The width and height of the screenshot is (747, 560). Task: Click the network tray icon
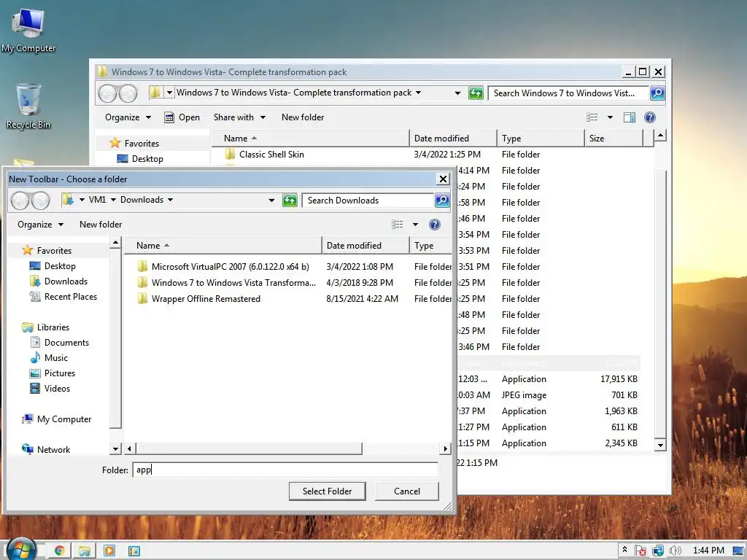point(658,551)
